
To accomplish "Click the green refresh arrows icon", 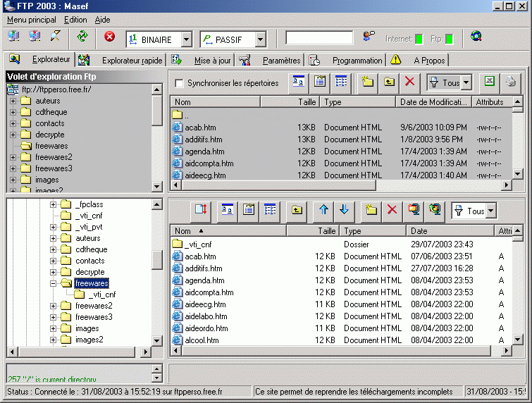I will point(82,37).
